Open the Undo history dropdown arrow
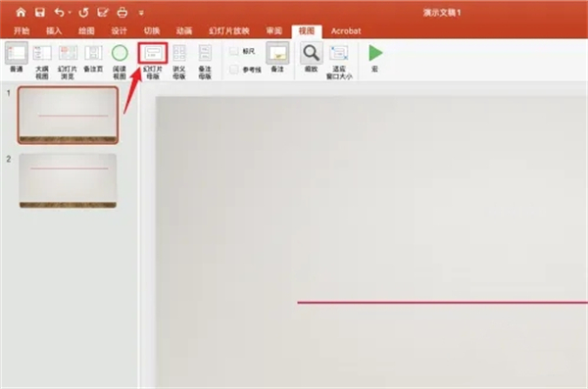The width and height of the screenshot is (588, 389). [70, 13]
